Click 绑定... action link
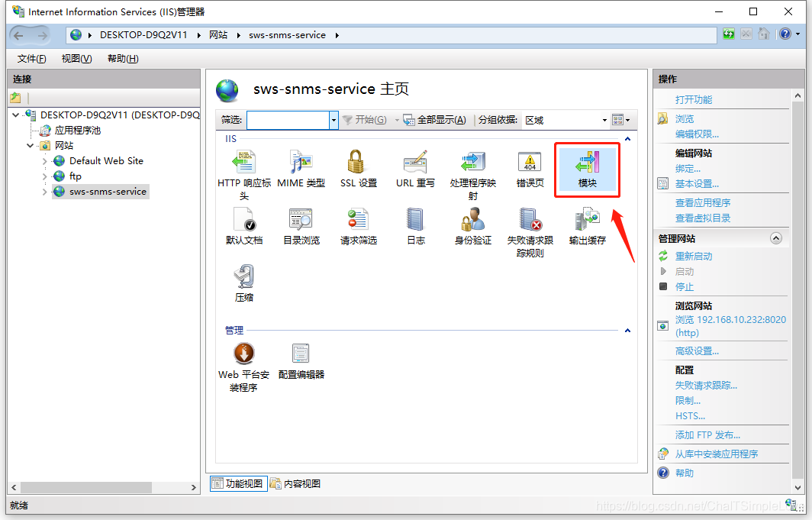The width and height of the screenshot is (812, 520). point(688,168)
